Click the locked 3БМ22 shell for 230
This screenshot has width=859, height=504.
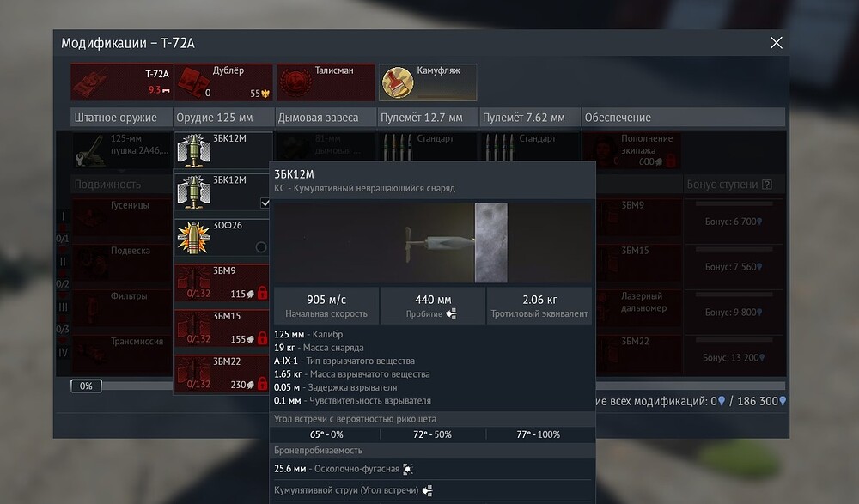[x=222, y=373]
